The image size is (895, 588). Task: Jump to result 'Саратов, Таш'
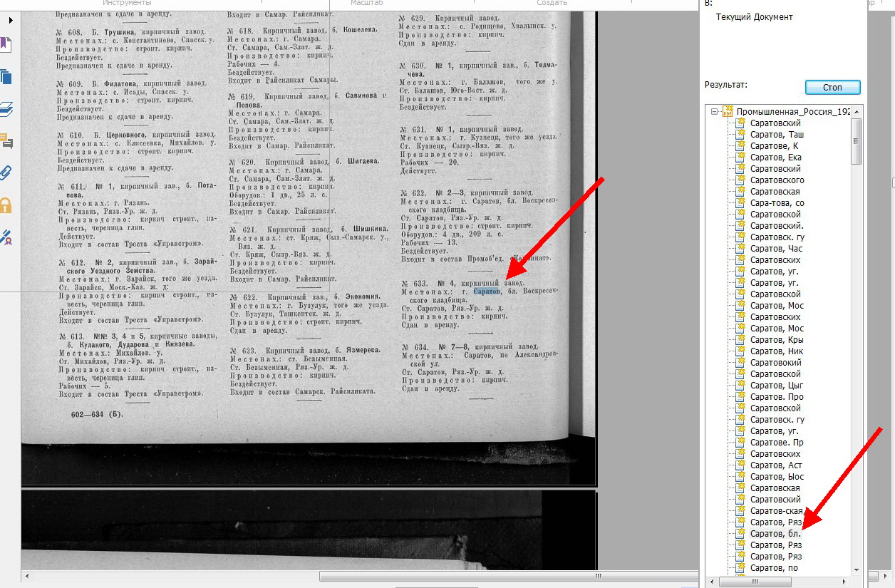(x=777, y=135)
